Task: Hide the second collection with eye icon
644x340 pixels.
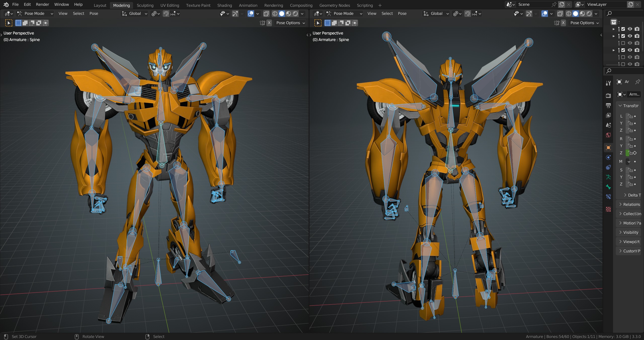Action: point(630,36)
